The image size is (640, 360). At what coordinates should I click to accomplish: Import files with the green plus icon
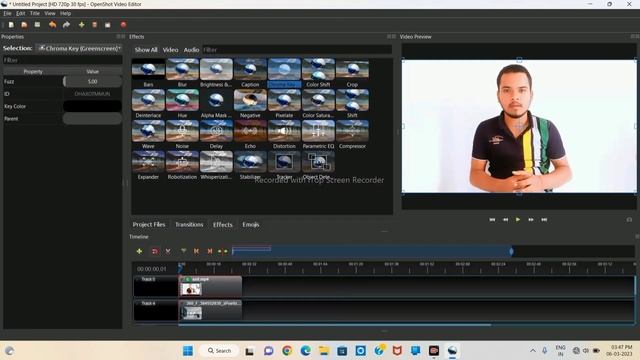(x=82, y=25)
